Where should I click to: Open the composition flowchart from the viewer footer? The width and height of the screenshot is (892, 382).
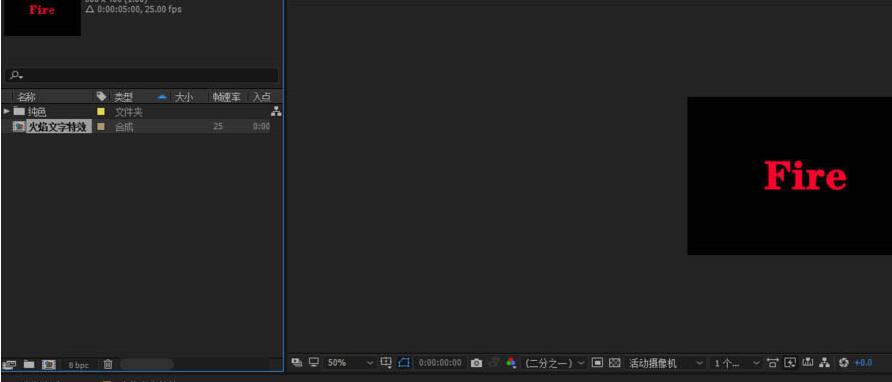click(x=825, y=363)
